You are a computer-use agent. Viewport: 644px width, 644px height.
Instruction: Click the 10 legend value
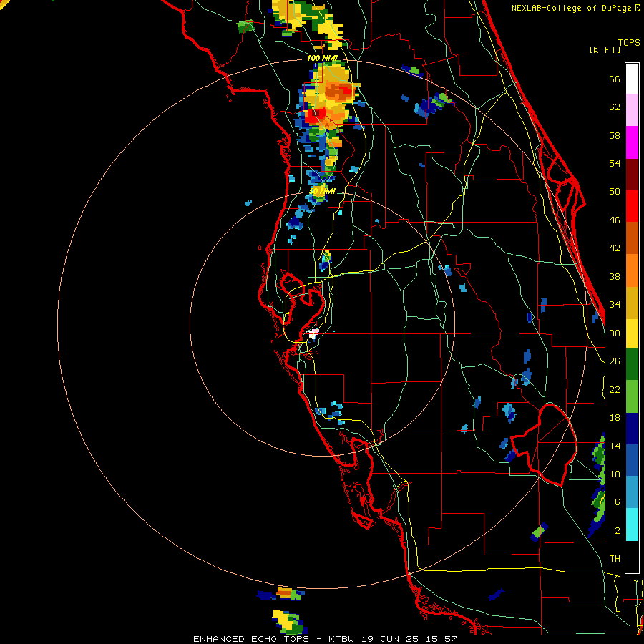pos(615,474)
